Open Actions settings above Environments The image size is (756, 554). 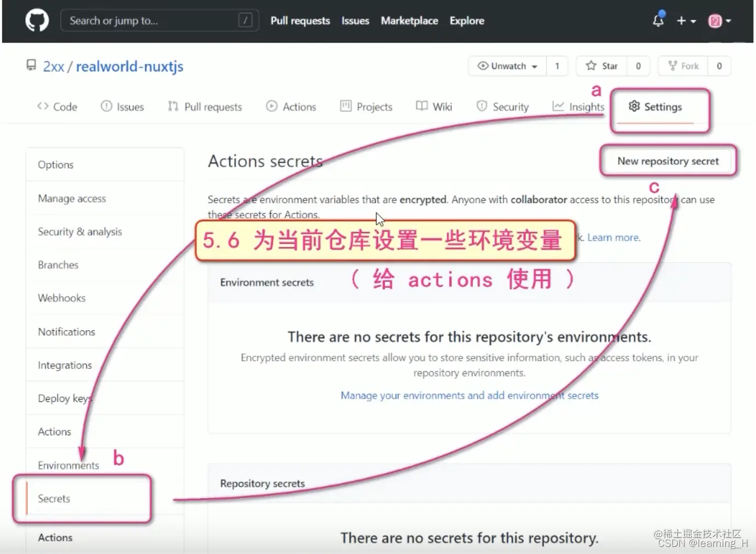point(105,432)
